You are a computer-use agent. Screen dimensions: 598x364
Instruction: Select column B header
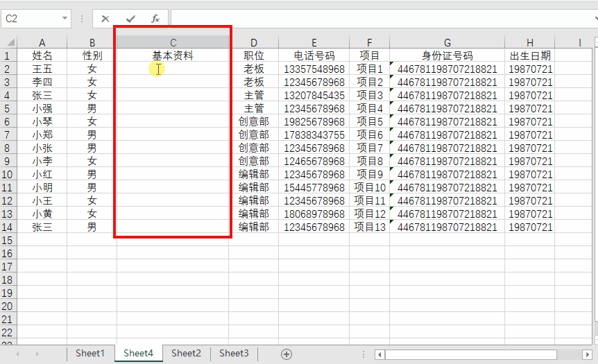click(92, 42)
